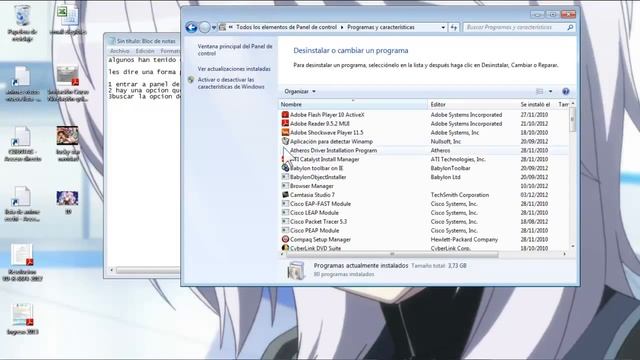Select the Camtasia Studio 7 icon
640x360 pixels.
point(285,195)
